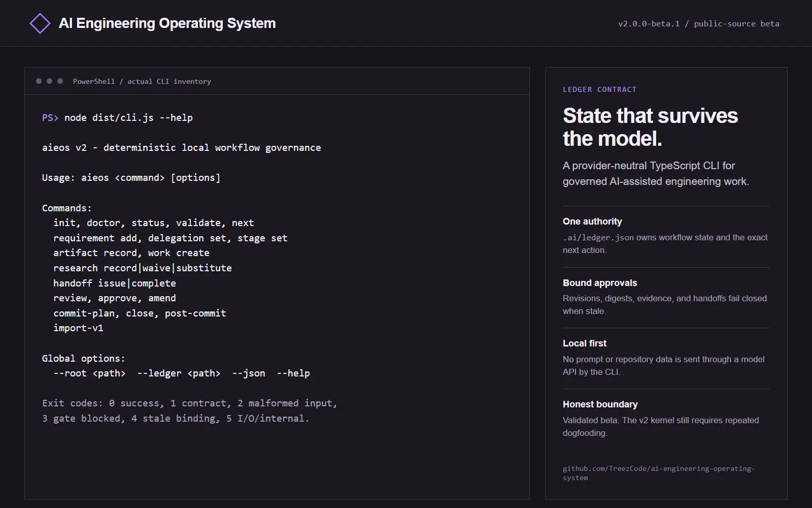Click the 'State that survives the model.' headline
The height and width of the screenshot is (508, 812).
click(x=650, y=127)
